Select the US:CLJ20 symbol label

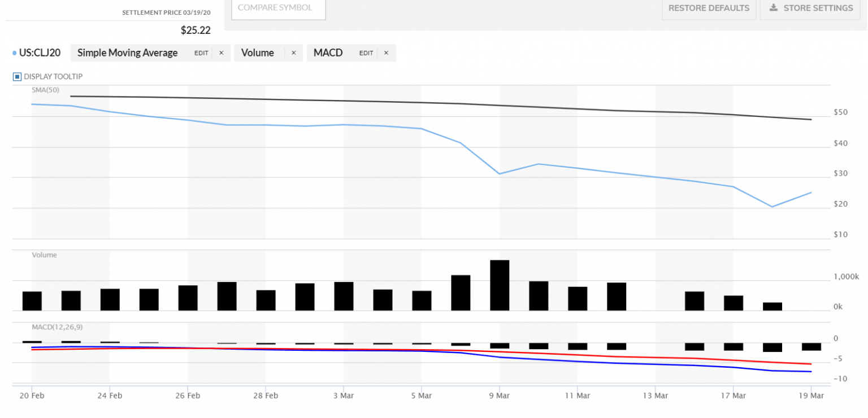[x=40, y=53]
